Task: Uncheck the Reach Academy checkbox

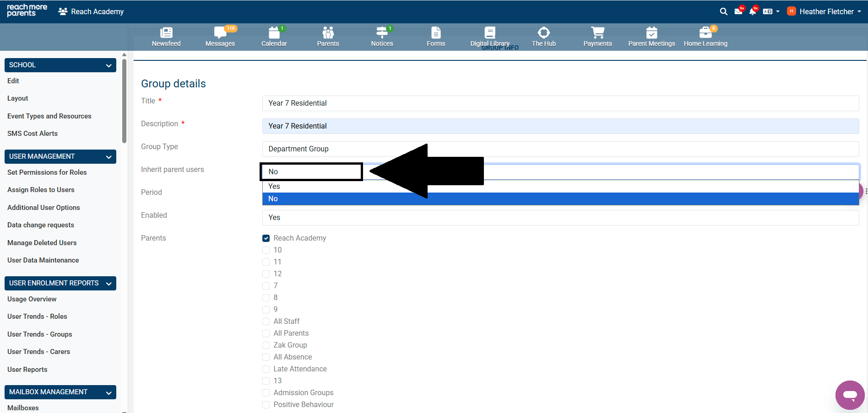Action: pyautogui.click(x=266, y=238)
